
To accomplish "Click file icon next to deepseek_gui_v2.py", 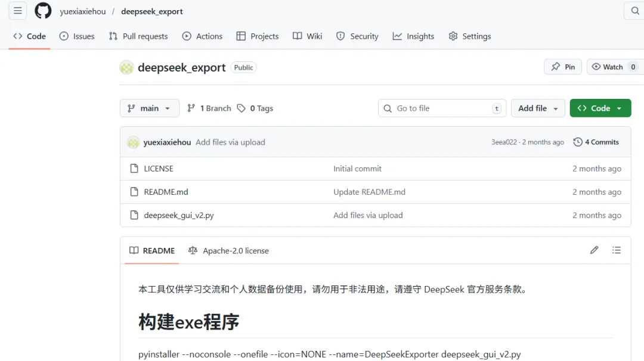I will pyautogui.click(x=134, y=216).
